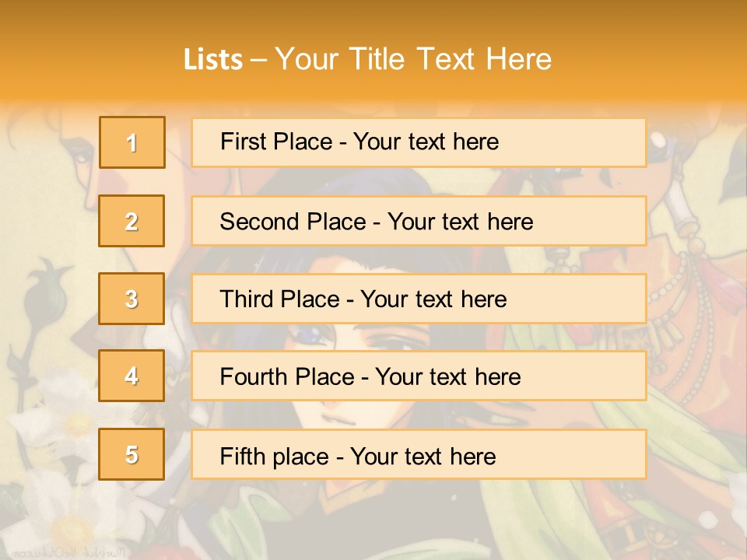Click the Fourth Place text box

(x=419, y=376)
